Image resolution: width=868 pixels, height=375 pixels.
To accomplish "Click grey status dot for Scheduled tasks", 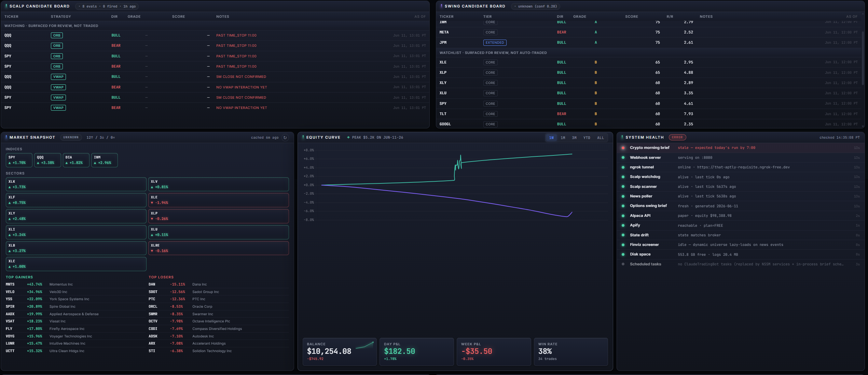I will pos(623,264).
